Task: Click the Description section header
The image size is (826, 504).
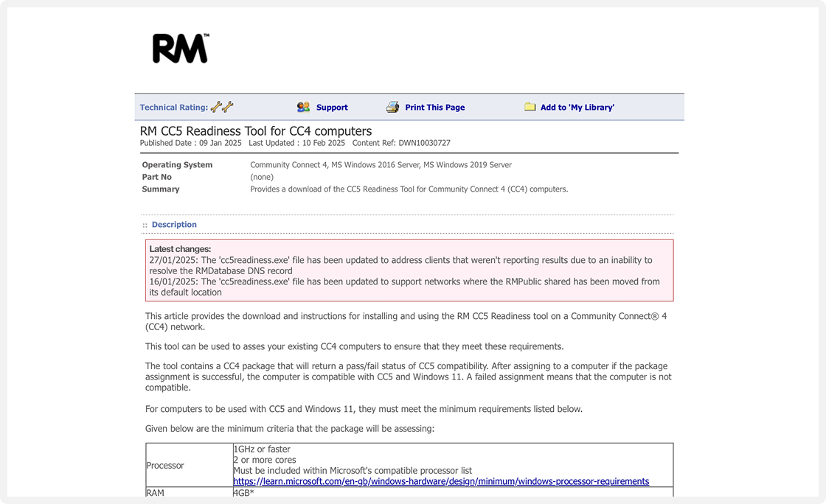Action: point(174,225)
